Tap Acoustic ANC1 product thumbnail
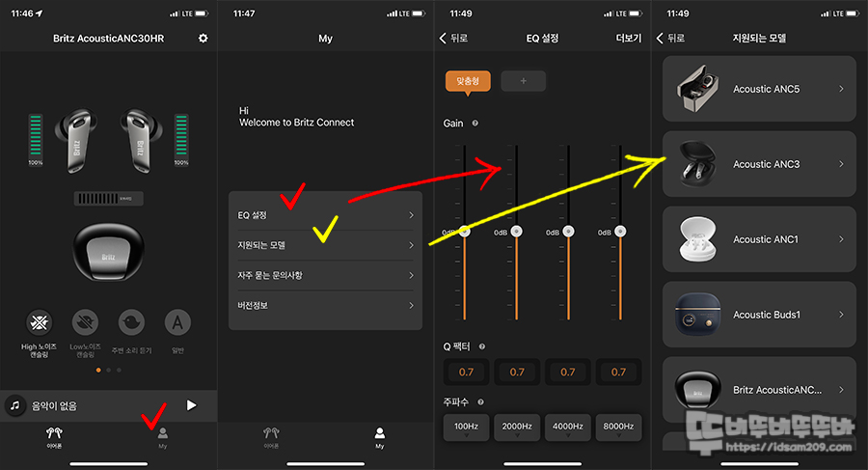The width and height of the screenshot is (868, 470). (698, 239)
